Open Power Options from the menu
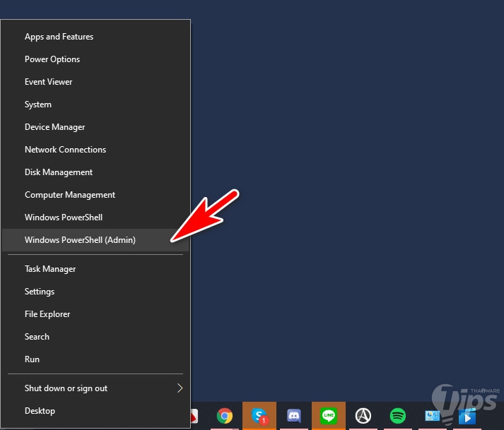Screen dimensions: 504x430 pos(95,59)
